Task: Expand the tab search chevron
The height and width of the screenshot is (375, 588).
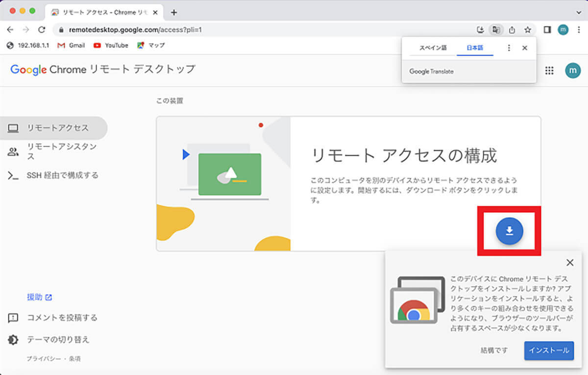Action: pos(578,12)
